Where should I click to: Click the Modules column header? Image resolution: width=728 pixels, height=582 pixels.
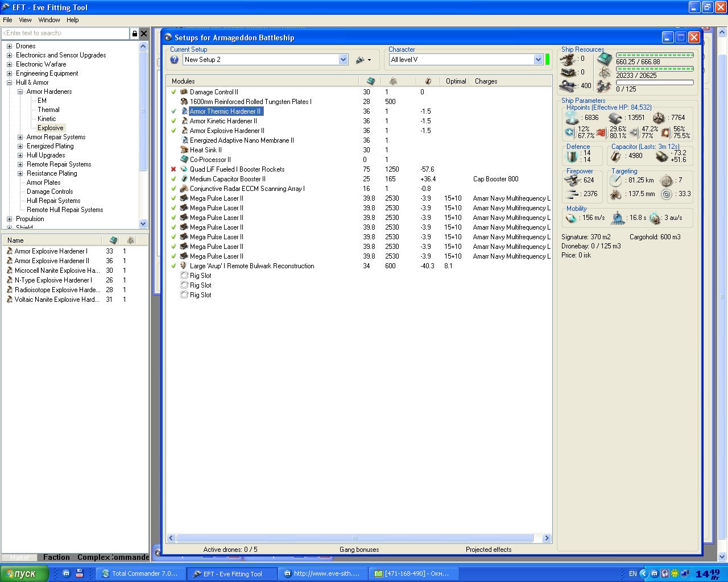point(263,81)
